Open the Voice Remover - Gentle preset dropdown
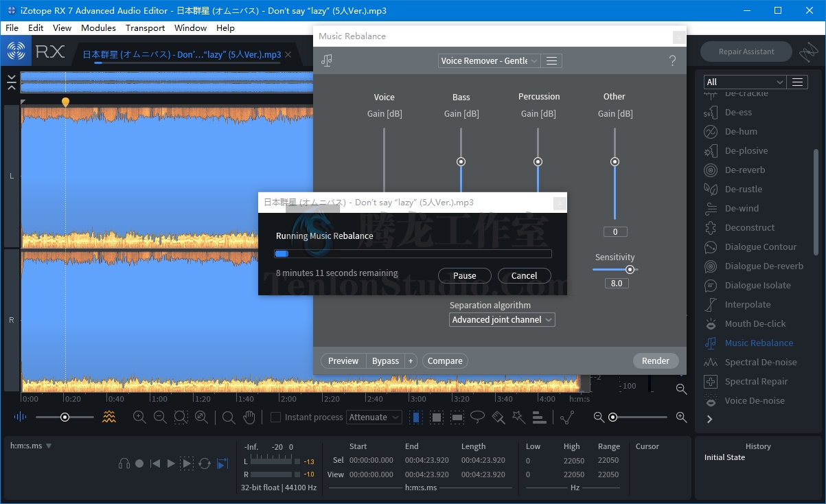826x504 pixels. coord(489,61)
